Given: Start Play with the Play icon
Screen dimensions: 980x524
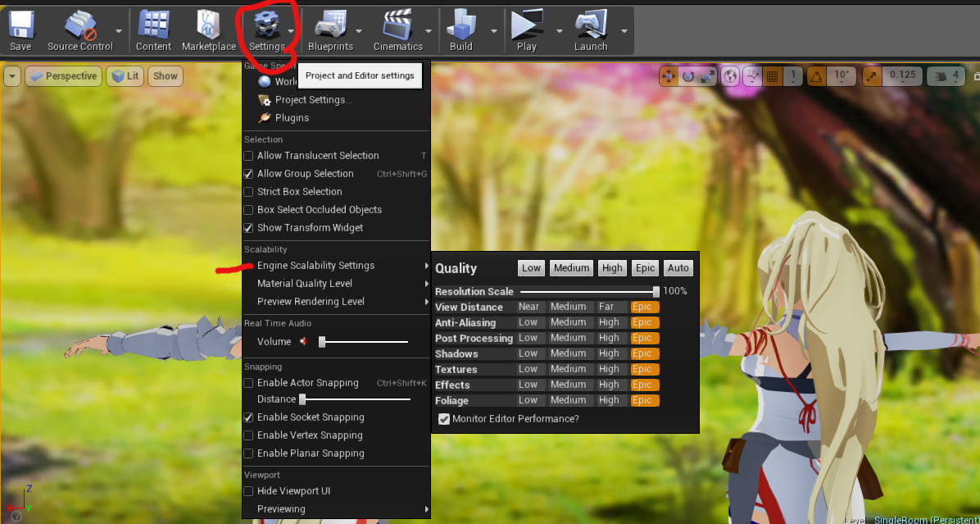Looking at the screenshot, I should pos(526,25).
